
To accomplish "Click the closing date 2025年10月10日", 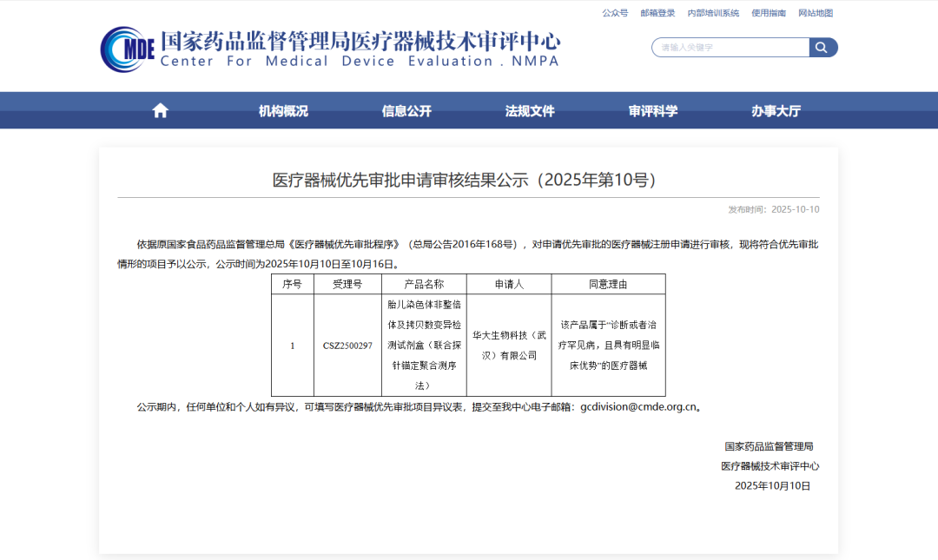I will coord(772,486).
